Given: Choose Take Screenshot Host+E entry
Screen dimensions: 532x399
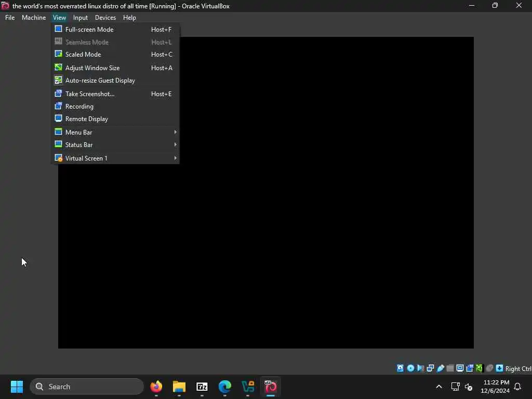Looking at the screenshot, I should click(115, 94).
